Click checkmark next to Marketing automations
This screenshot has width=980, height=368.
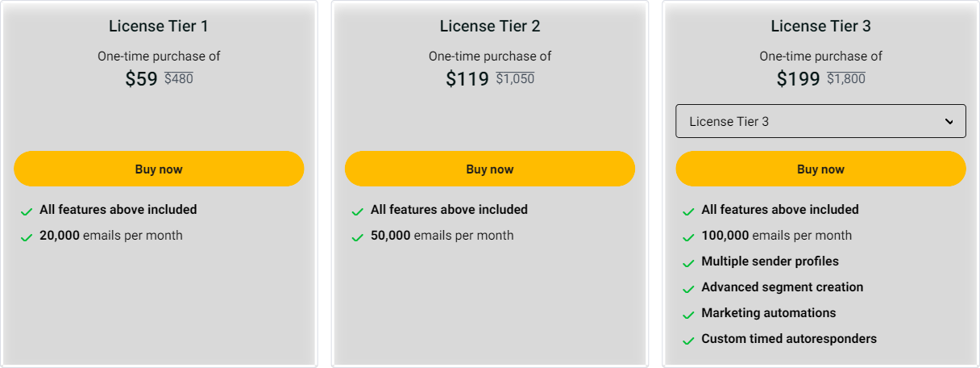point(688,315)
